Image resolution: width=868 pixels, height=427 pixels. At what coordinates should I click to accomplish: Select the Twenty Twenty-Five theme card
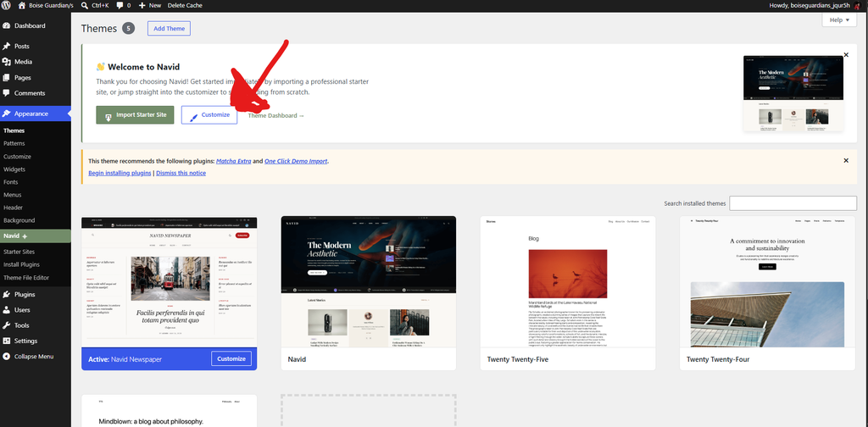(x=568, y=293)
